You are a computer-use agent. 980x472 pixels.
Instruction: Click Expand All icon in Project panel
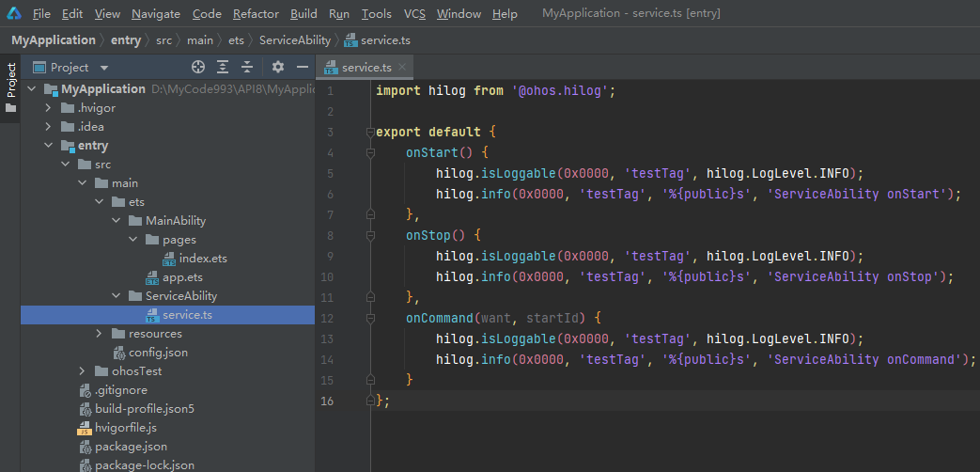click(x=223, y=68)
